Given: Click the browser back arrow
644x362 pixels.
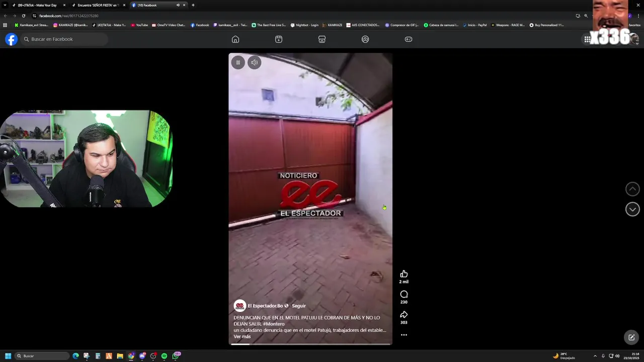Looking at the screenshot, I should [6, 16].
